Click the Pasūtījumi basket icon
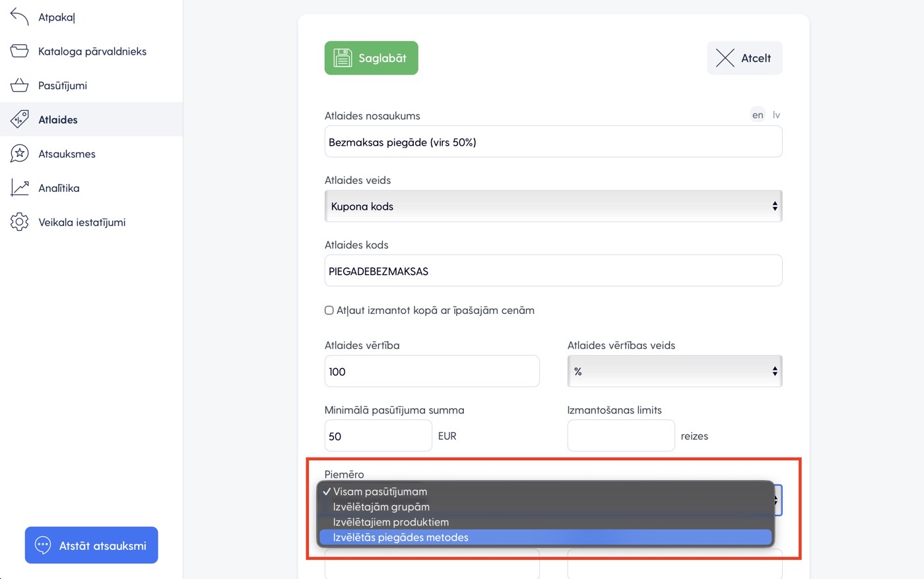Viewport: 924px width, 579px height. [x=20, y=86]
